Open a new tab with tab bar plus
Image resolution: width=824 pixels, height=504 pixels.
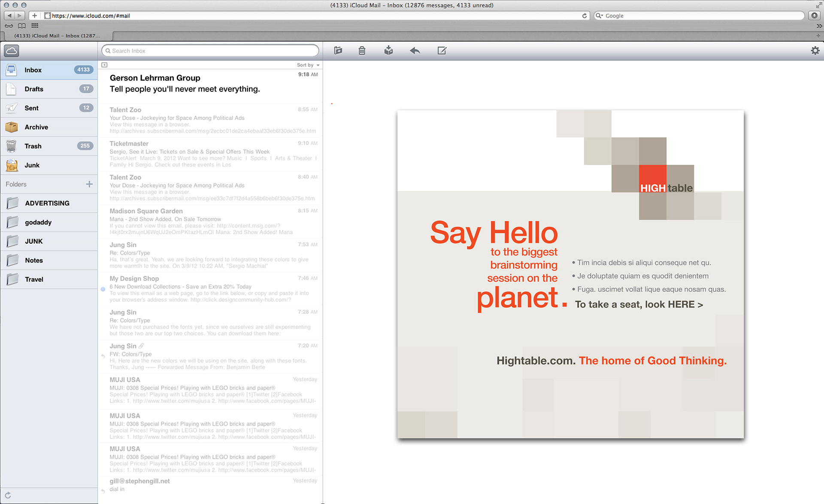point(818,36)
